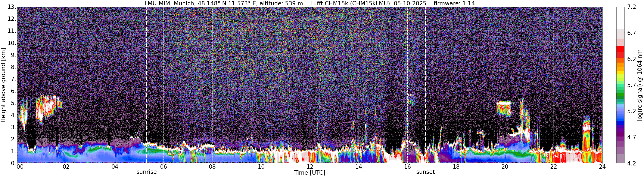644x177 pixels.
Task: Select the "sunset" label below the time axis
Action: coord(426,172)
